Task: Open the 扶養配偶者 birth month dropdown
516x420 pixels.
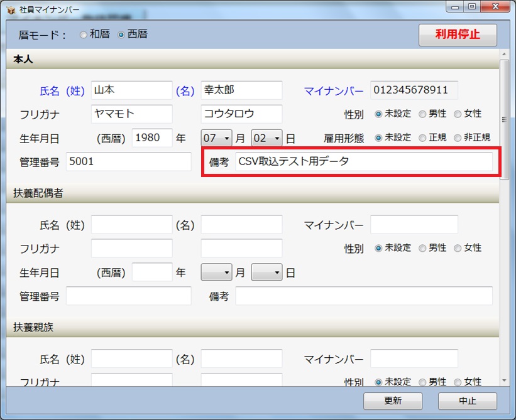Action: pyautogui.click(x=216, y=272)
